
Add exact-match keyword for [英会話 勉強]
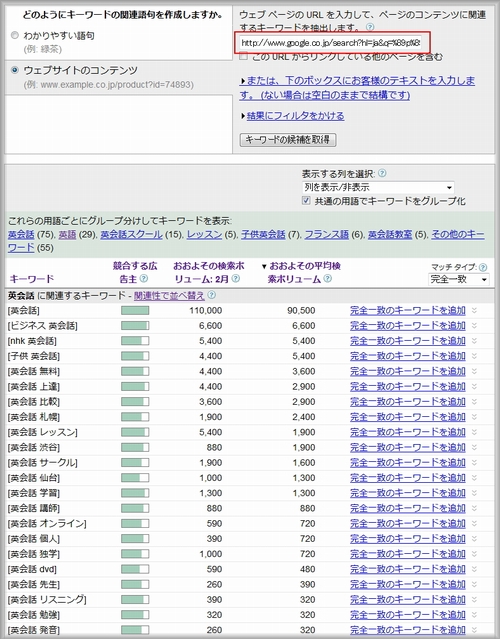[x=407, y=615]
